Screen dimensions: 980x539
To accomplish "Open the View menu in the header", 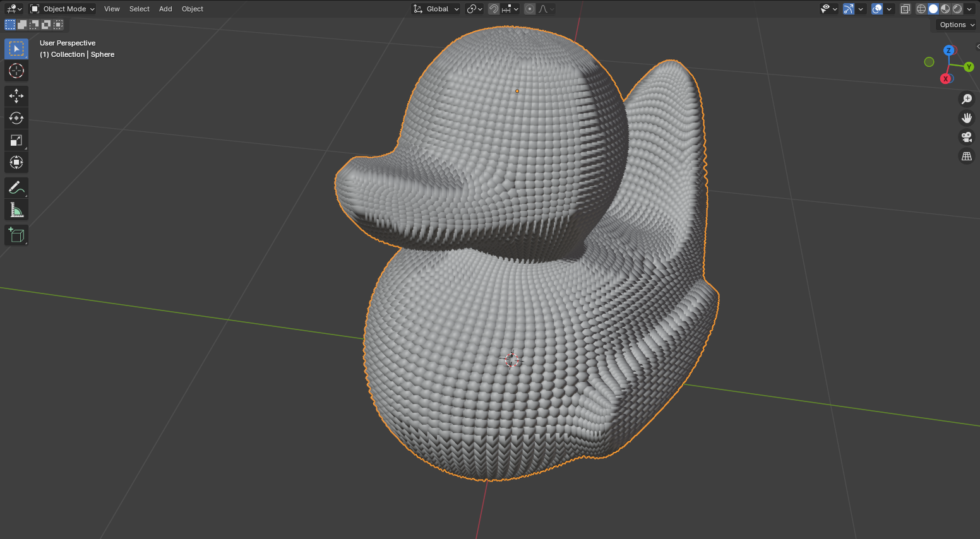I will [x=112, y=9].
